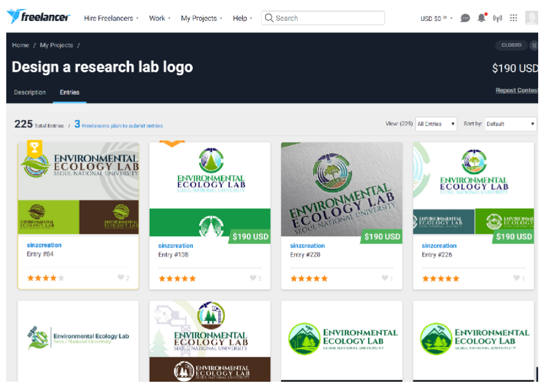This screenshot has width=545, height=392.
Task: Click the search magnifier icon
Action: coord(269,18)
